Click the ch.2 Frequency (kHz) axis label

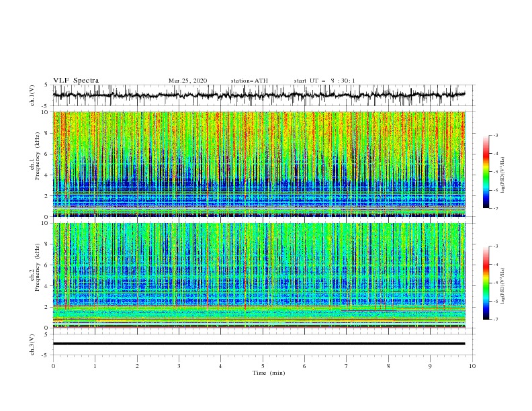tap(35, 267)
